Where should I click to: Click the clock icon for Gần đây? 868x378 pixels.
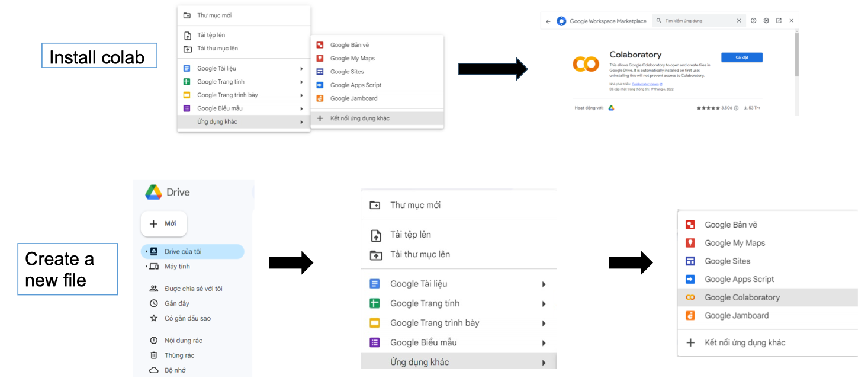pyautogui.click(x=154, y=303)
